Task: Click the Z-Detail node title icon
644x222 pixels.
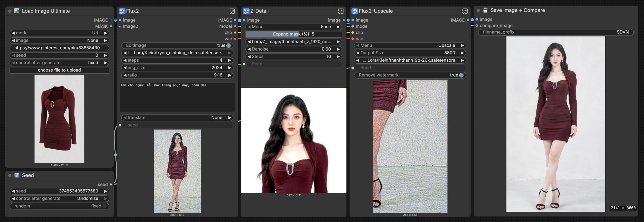Action: [246, 11]
